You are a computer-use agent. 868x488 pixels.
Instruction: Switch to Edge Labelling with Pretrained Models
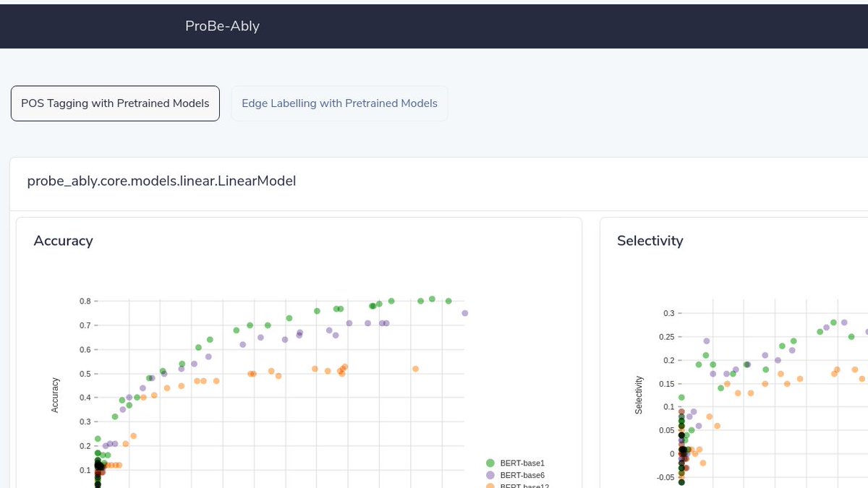coord(339,103)
